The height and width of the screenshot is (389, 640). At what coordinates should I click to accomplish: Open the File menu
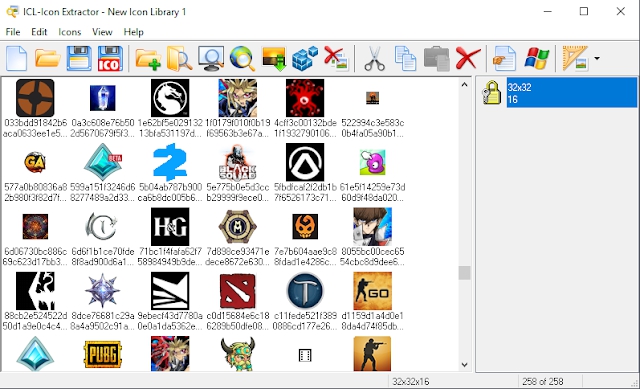(13, 32)
